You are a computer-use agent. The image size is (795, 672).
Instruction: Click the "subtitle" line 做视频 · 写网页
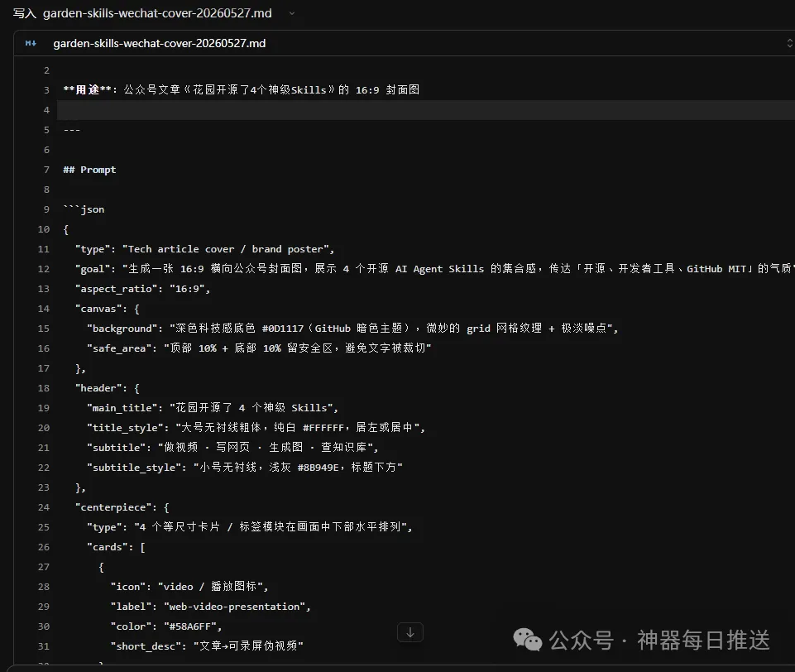click(x=232, y=448)
